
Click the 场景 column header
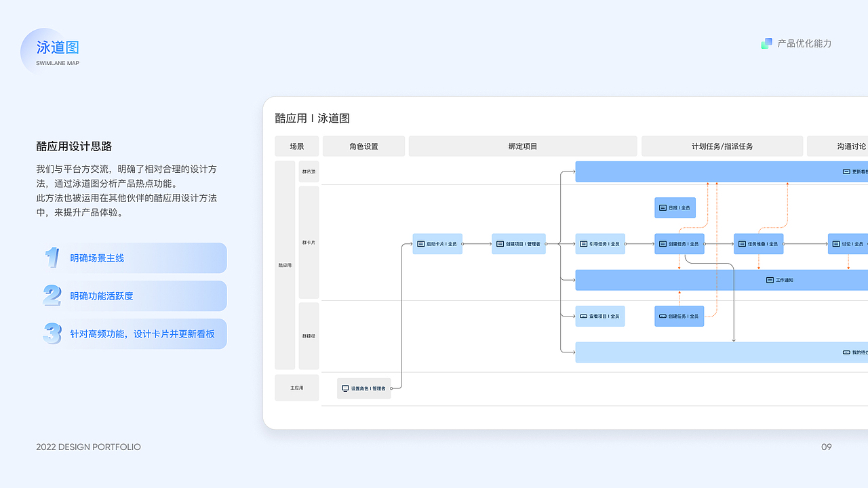click(x=297, y=146)
